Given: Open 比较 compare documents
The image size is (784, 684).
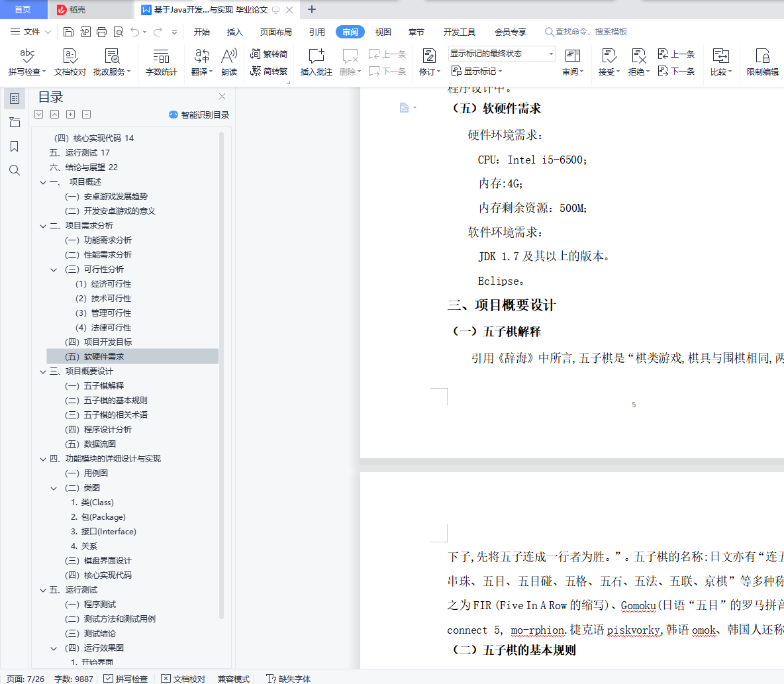Looking at the screenshot, I should [720, 62].
